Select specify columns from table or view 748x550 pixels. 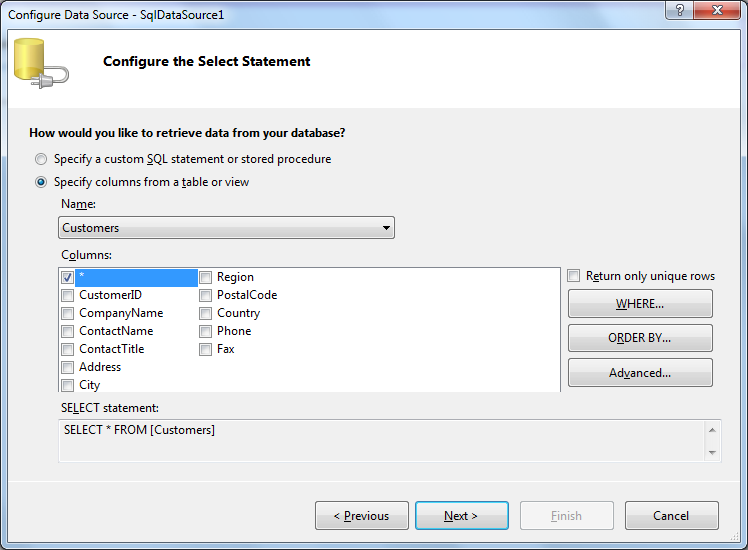[41, 182]
